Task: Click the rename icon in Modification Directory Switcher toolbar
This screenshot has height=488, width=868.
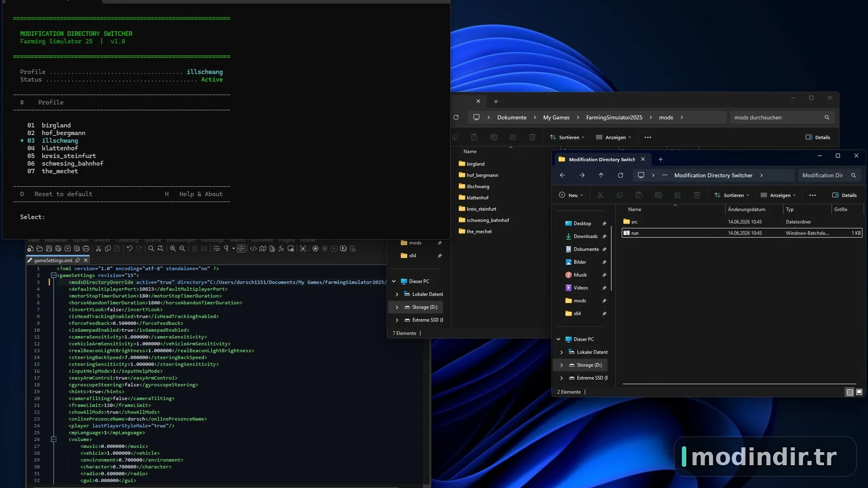Action: (658, 195)
